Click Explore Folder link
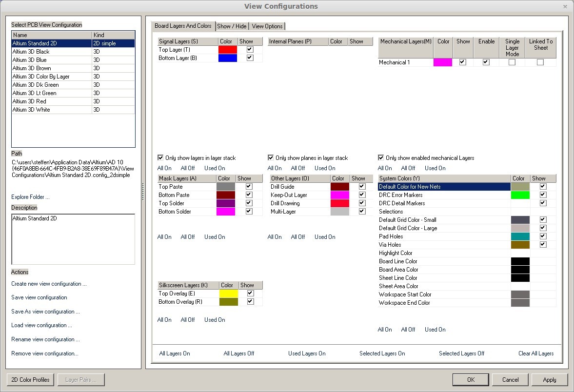 pos(30,197)
